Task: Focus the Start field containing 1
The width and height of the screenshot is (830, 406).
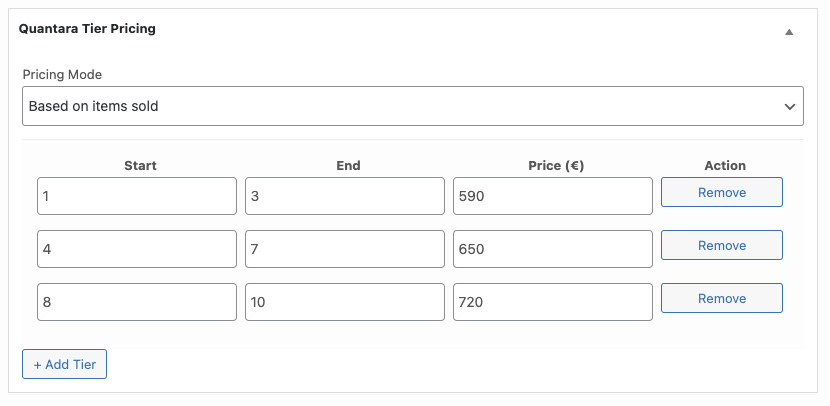Action: click(137, 196)
